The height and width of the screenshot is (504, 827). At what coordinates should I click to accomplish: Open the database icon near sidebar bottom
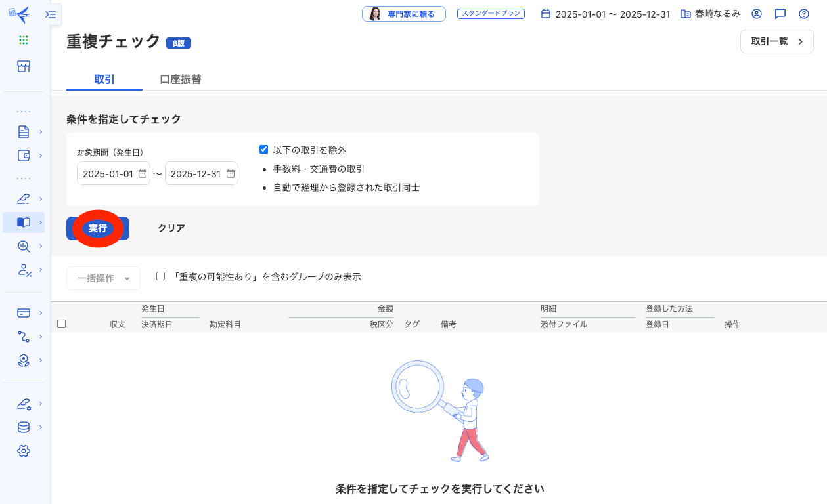tap(23, 427)
